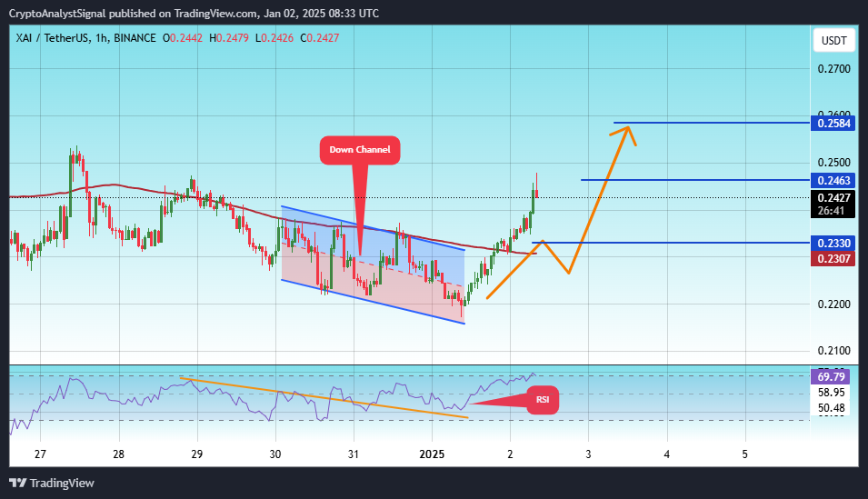Click the BINANCE exchange name in header
The width and height of the screenshot is (868, 499).
click(x=135, y=38)
